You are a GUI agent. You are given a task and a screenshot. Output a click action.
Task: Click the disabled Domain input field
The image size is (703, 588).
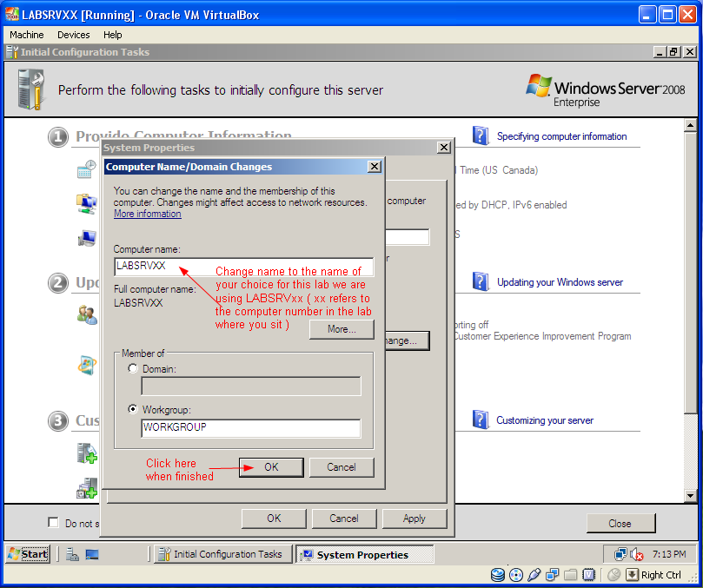point(251,386)
